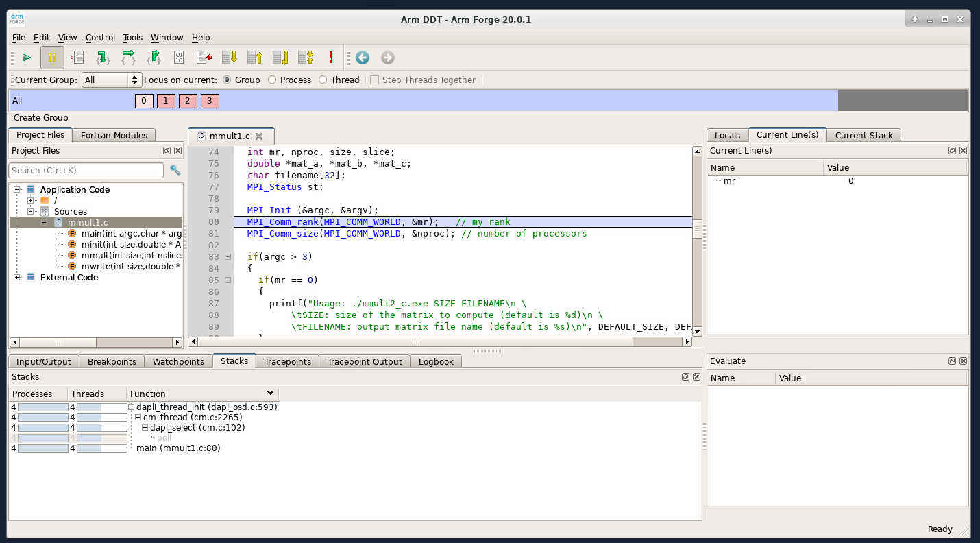Screen dimensions: 980x543
Task: Float the Stacks panel
Action: tap(685, 377)
